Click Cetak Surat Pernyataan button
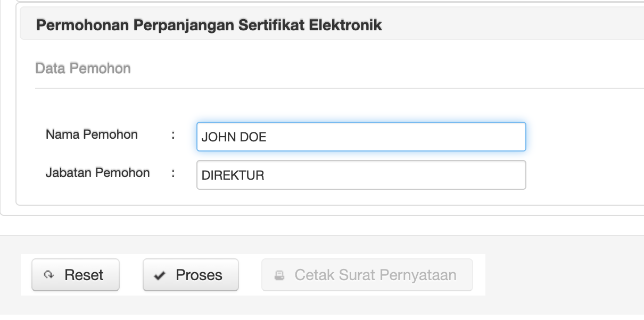 click(367, 275)
